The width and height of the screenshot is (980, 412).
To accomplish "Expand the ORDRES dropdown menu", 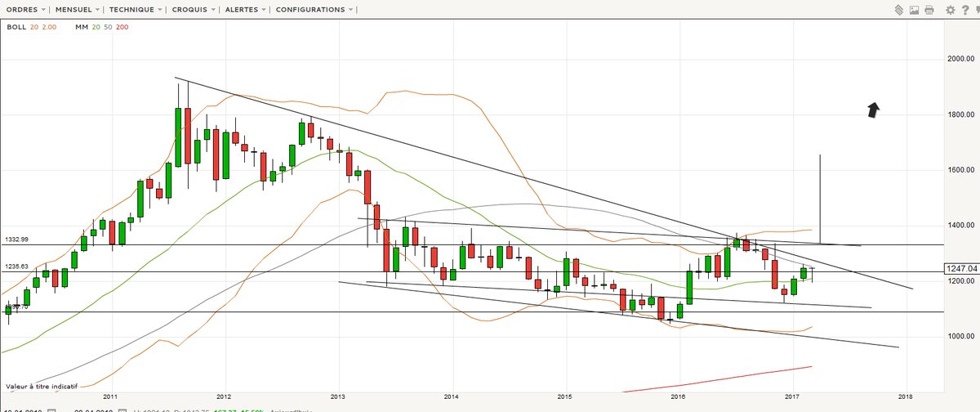I will [25, 10].
